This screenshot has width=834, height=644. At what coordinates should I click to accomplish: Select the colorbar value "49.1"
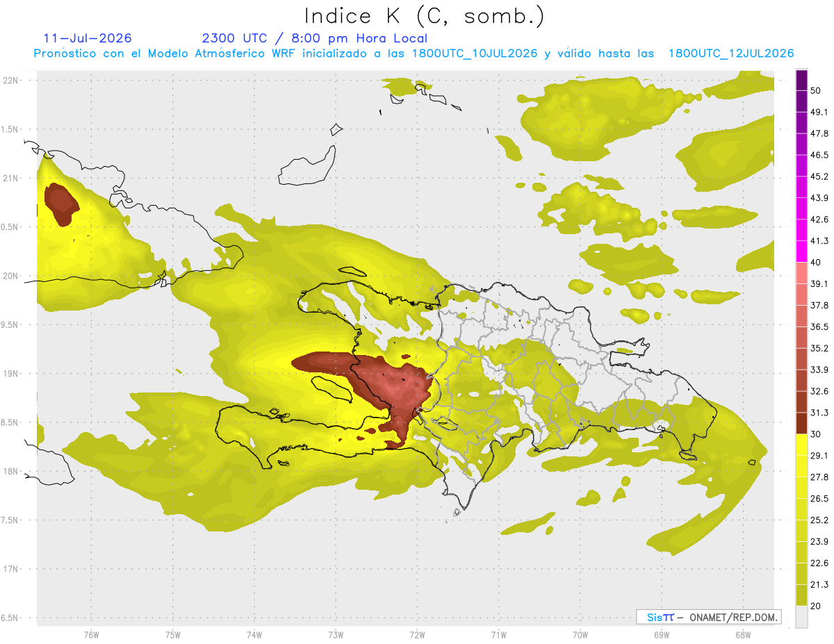click(x=819, y=112)
